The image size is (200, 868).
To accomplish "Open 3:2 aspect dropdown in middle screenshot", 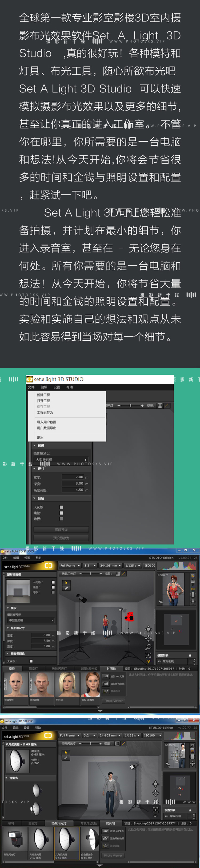I will pos(90,565).
